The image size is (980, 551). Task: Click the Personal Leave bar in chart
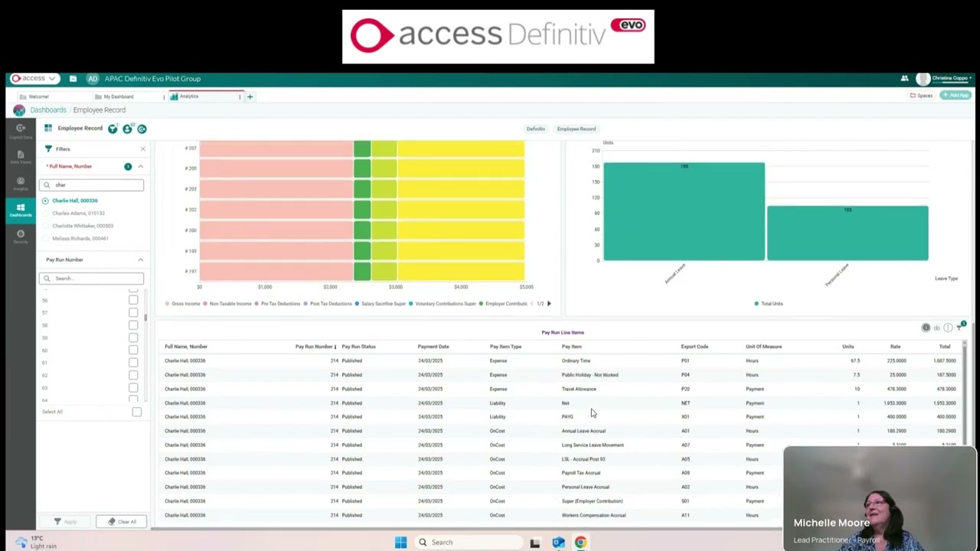(x=848, y=233)
